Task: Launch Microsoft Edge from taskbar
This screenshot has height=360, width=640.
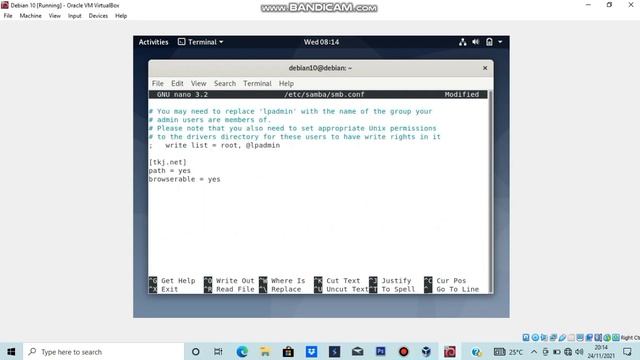Action: (x=242, y=351)
